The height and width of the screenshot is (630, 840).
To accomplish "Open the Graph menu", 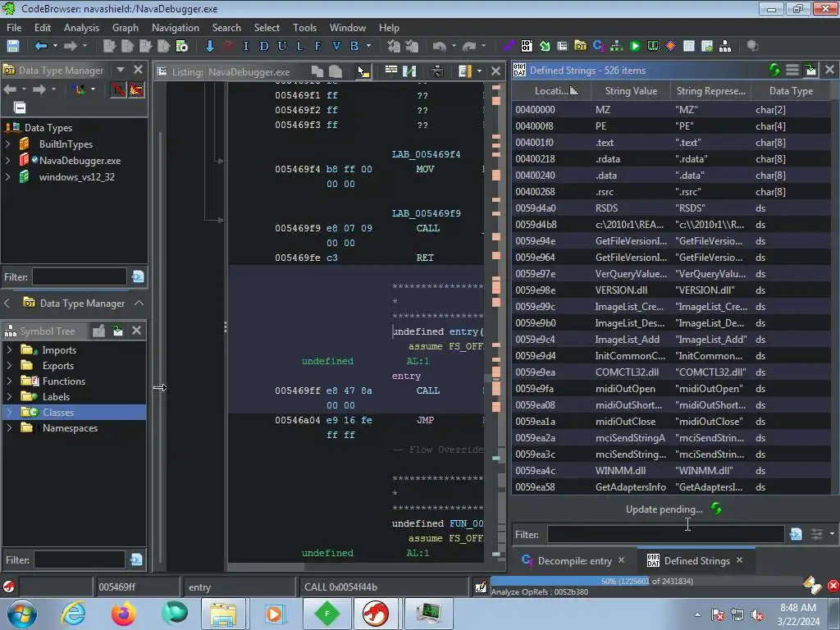I will [126, 28].
